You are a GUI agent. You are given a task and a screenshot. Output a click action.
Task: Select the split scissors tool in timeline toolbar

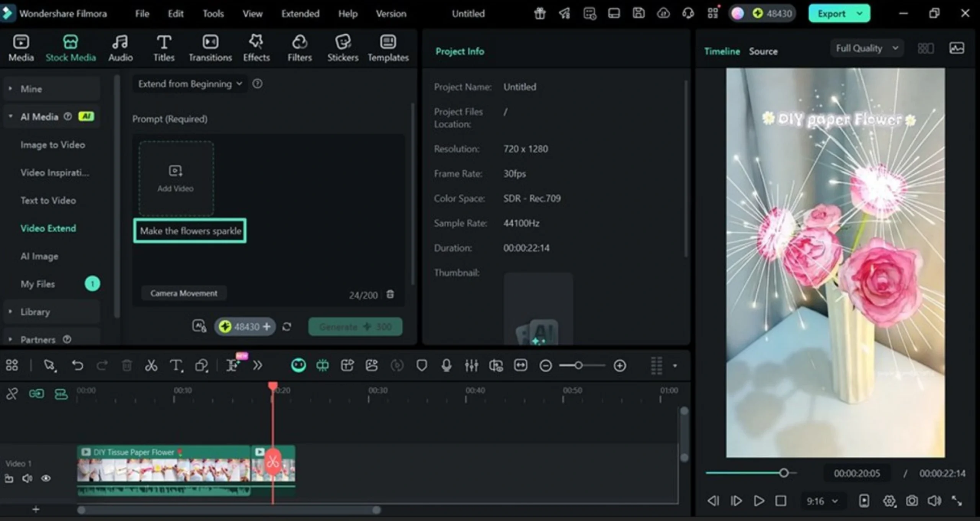tap(151, 366)
